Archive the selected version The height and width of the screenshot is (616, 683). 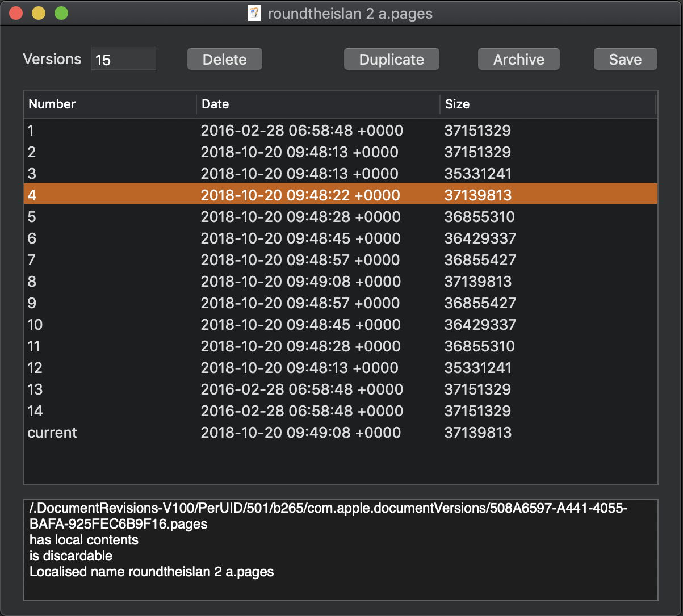(518, 60)
